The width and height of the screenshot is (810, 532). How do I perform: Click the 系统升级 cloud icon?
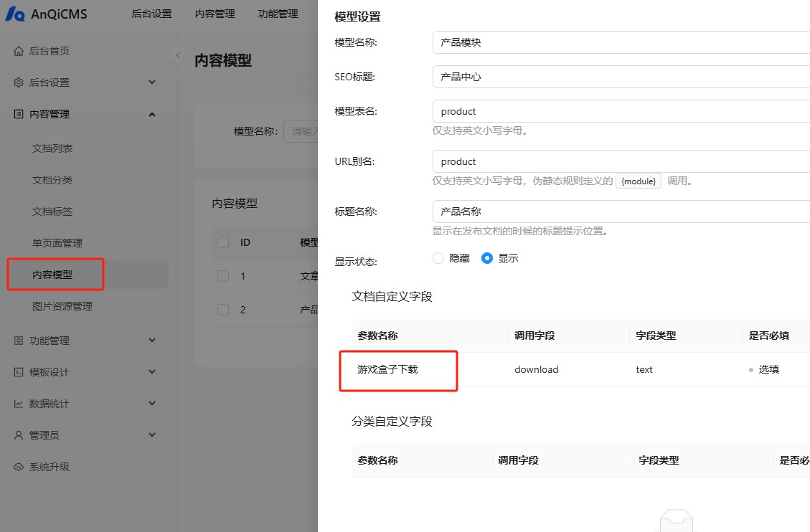point(19,467)
